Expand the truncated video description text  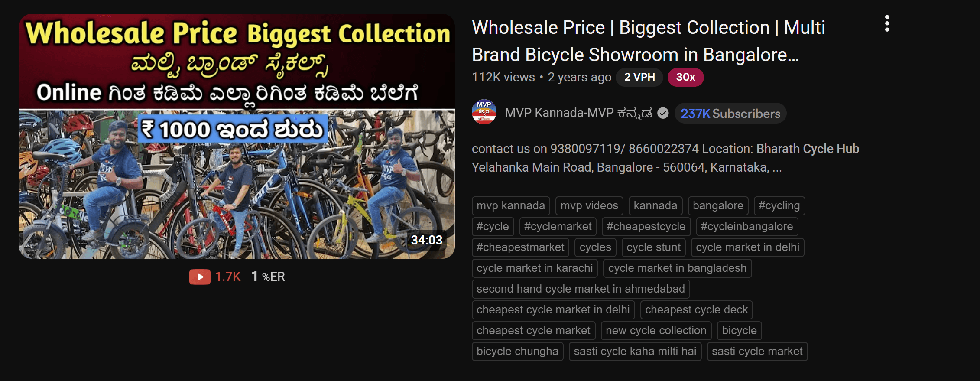pos(665,158)
